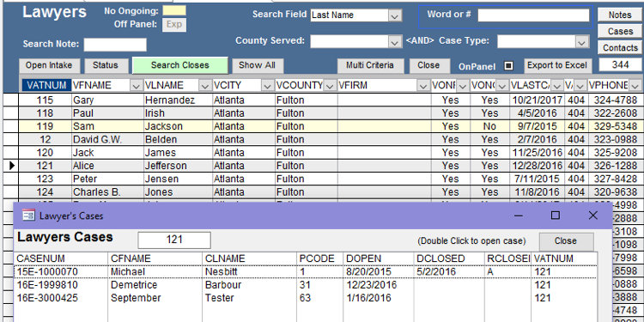
Task: Click the CASENUM column header
Action: click(x=61, y=258)
